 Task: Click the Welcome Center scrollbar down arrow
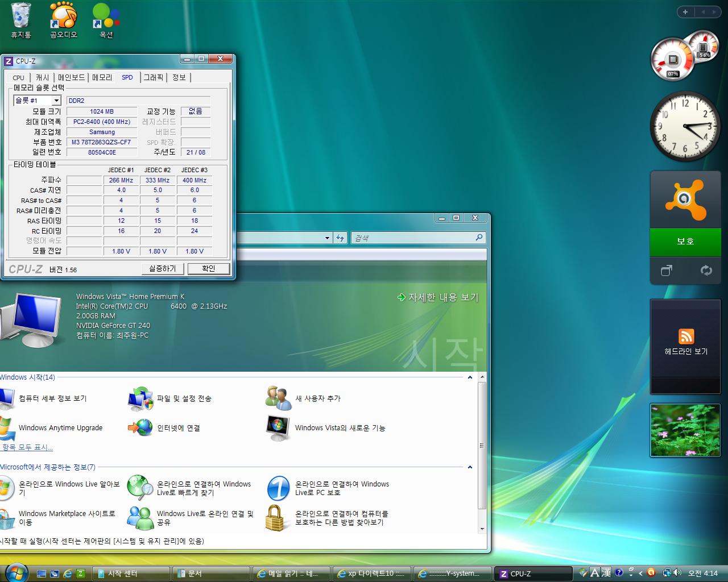click(482, 529)
